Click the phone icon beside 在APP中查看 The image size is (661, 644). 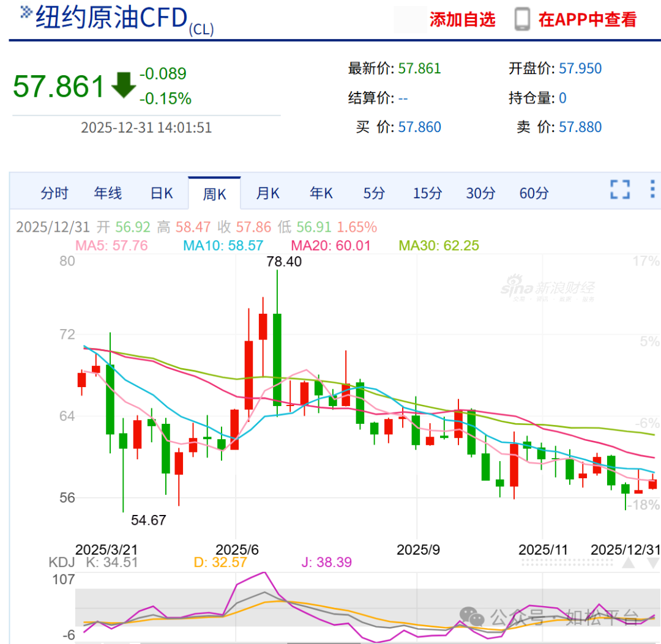pyautogui.click(x=521, y=20)
